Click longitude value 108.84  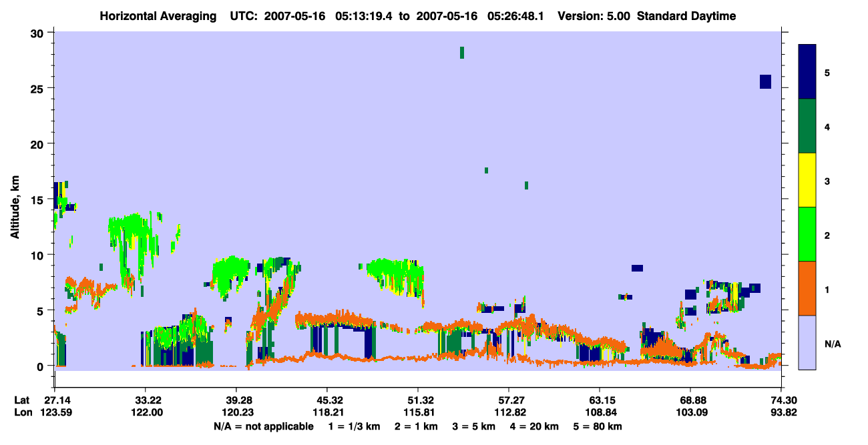(x=600, y=412)
